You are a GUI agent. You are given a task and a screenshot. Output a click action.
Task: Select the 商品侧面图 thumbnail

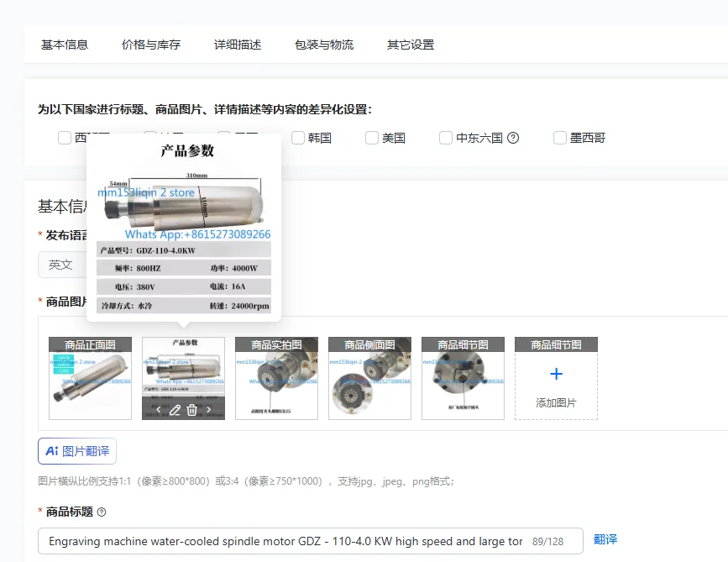click(x=369, y=379)
